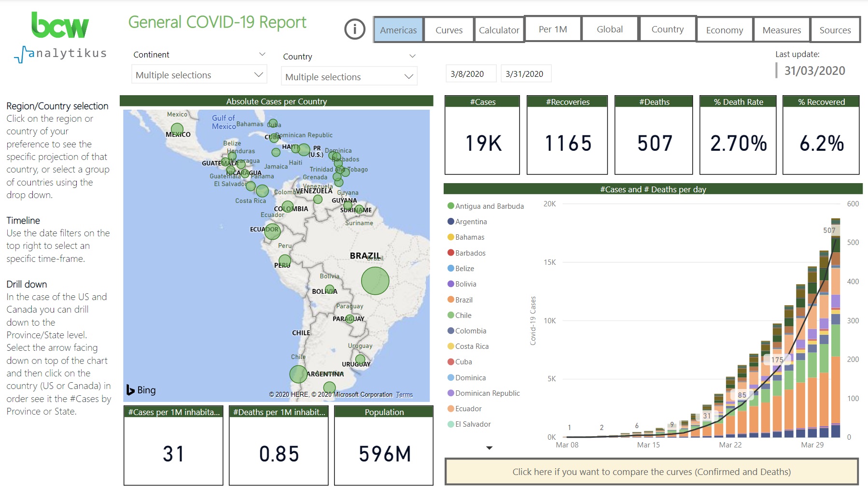This screenshot has width=868, height=489.
Task: Click Brazil's large green map bubble
Action: (375, 281)
